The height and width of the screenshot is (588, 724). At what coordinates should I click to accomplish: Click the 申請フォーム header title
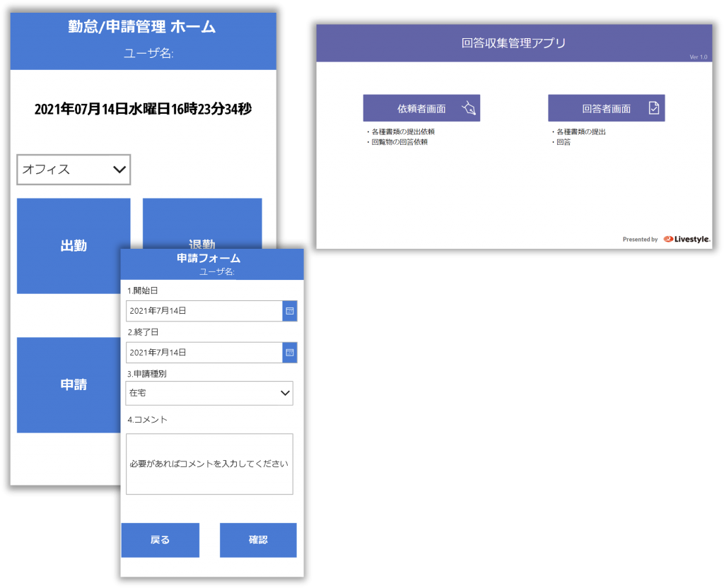pos(209,259)
